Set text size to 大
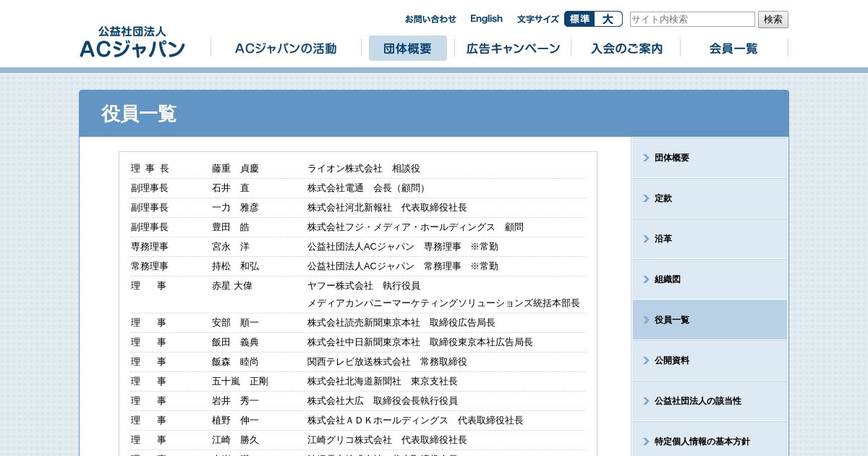Viewport: 868px width, 456px height. (608, 19)
